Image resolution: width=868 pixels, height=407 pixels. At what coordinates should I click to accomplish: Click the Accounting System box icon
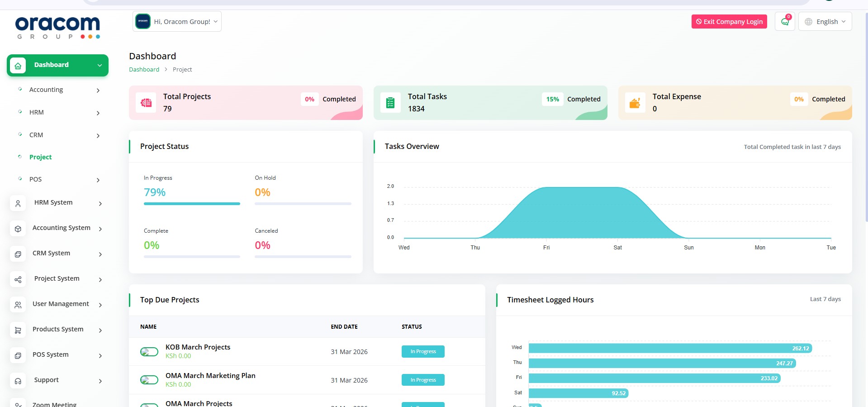coord(18,229)
